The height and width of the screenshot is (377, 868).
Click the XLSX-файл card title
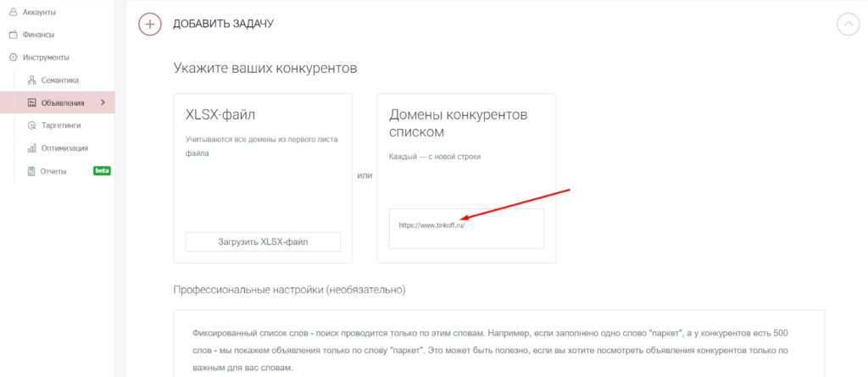point(220,115)
